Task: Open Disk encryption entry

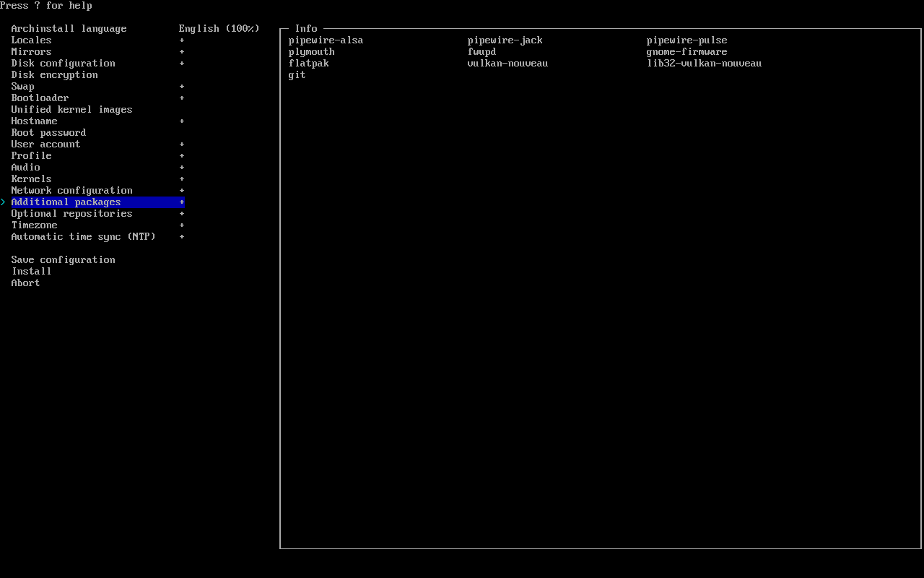Action: click(x=54, y=75)
